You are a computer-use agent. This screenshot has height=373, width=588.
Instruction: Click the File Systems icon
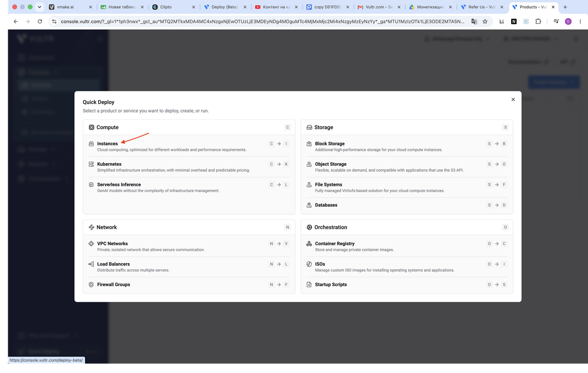(309, 185)
